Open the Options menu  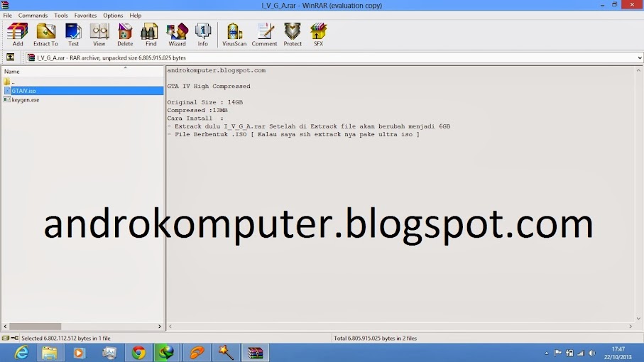tap(113, 15)
